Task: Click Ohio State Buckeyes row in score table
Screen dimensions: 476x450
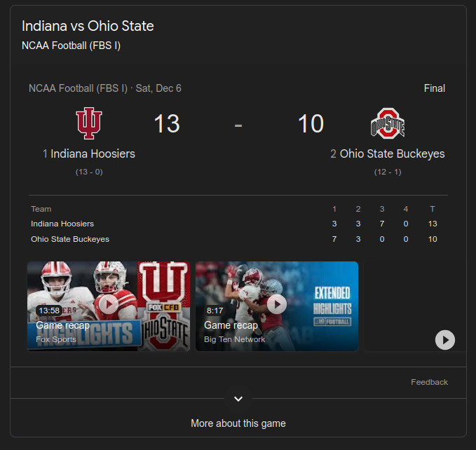Action: coord(70,239)
